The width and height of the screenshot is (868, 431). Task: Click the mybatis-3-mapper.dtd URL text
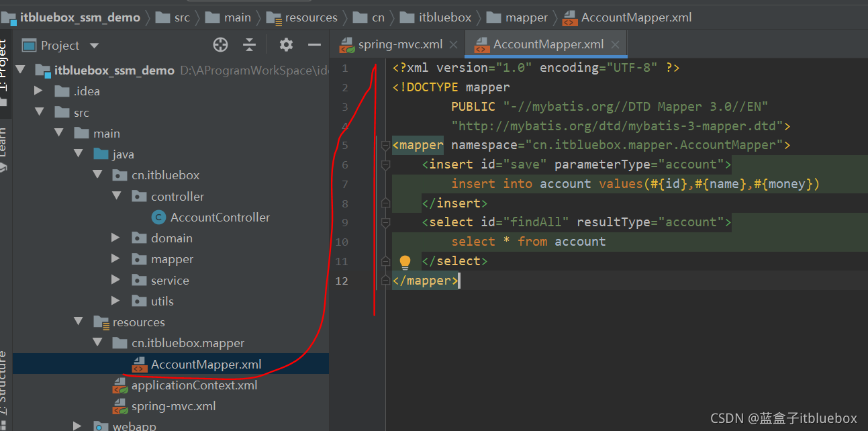[617, 126]
